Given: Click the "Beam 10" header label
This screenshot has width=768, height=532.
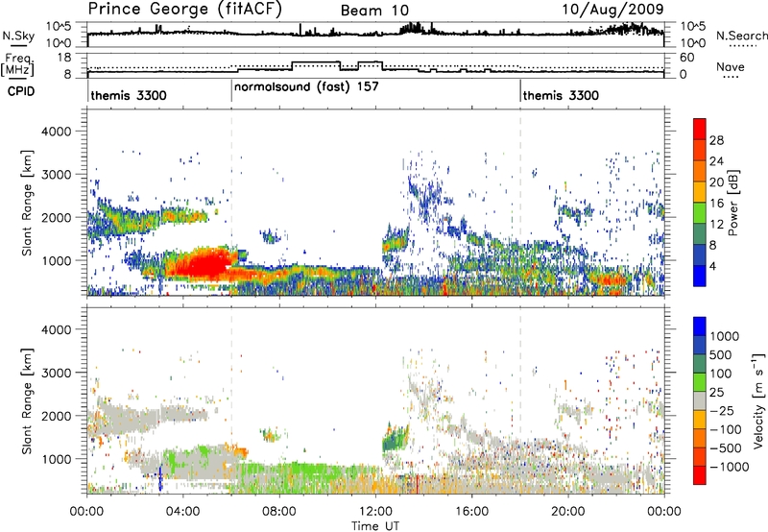Looking at the screenshot, I should point(374,11).
